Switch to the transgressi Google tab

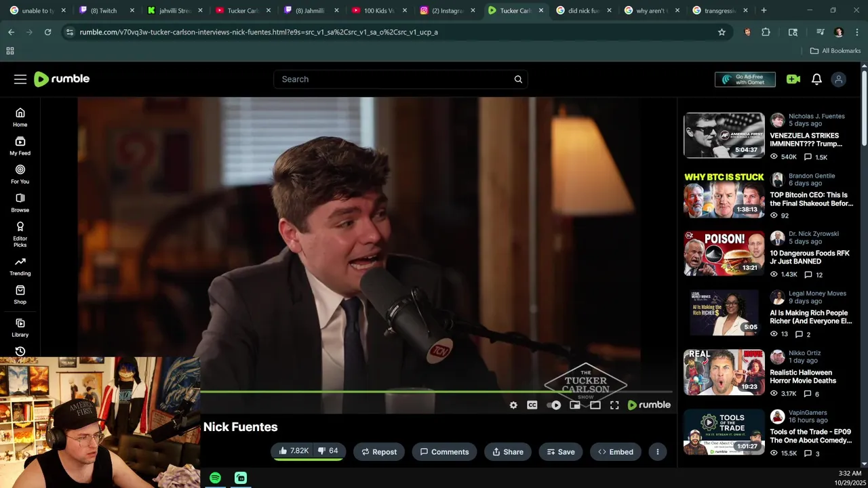(x=720, y=10)
